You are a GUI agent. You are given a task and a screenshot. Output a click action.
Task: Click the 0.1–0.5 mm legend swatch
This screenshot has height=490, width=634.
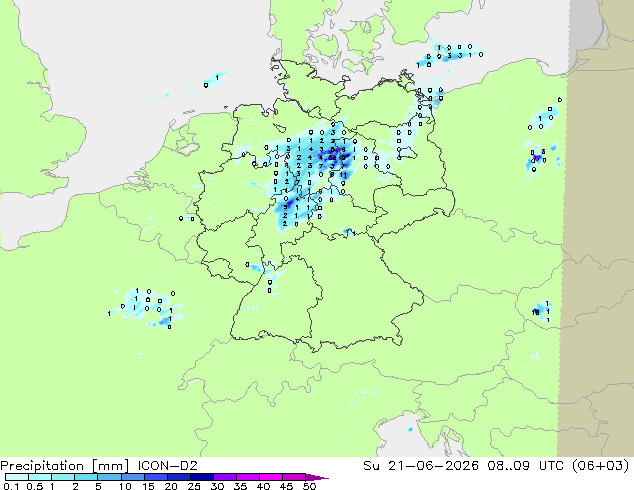[17, 477]
